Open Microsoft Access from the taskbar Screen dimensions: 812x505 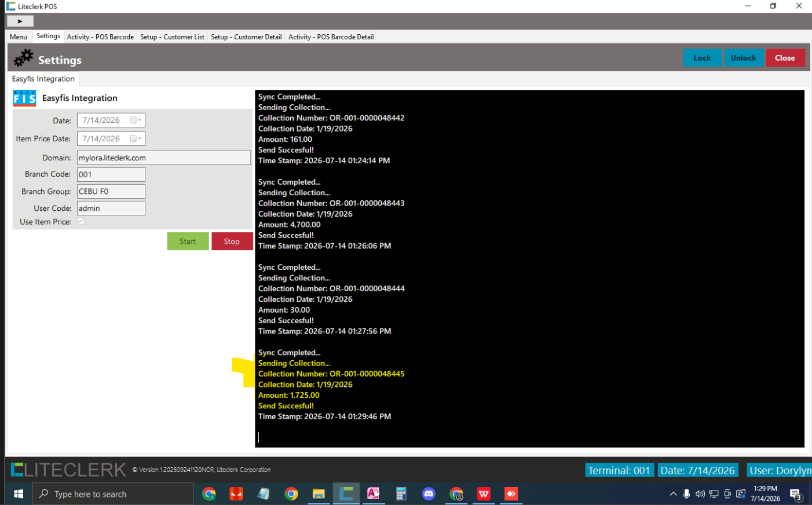click(374, 494)
